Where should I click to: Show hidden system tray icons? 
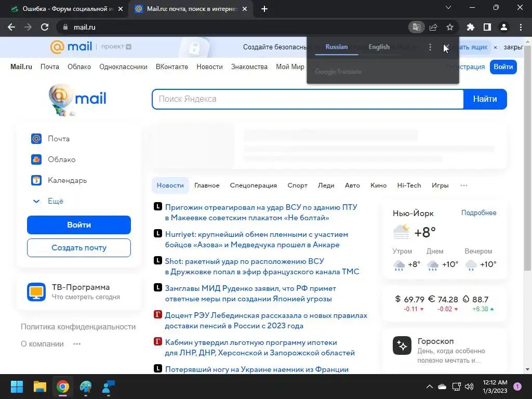coord(429,387)
